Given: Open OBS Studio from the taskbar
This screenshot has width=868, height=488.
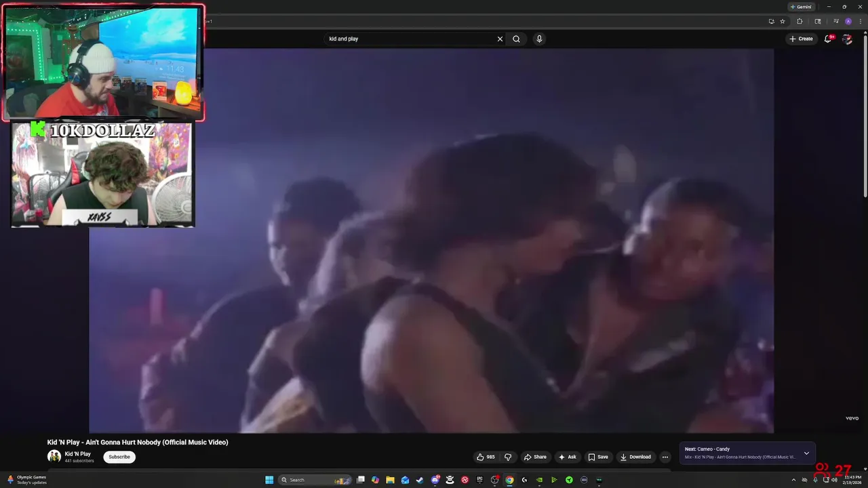Looking at the screenshot, I should point(494,480).
